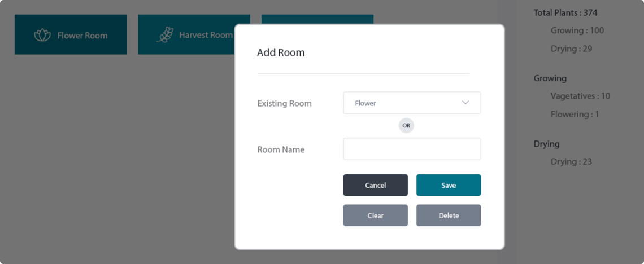
Task: Open the Existing Room combo box showing Flower
Action: 412,103
